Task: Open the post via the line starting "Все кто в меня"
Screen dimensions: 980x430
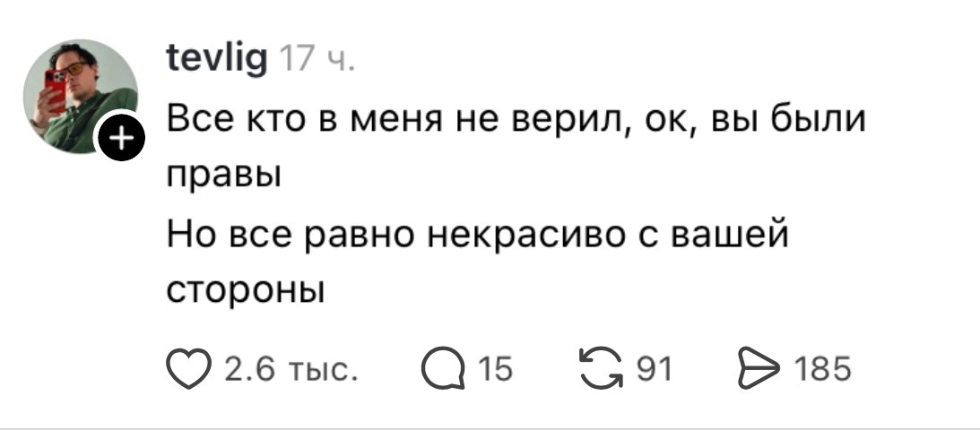Action: (x=516, y=119)
